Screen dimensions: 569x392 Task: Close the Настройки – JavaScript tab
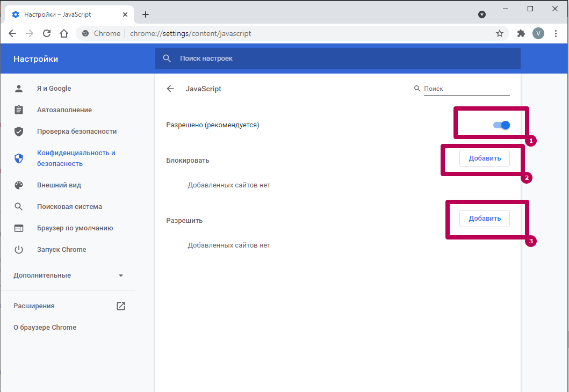coord(125,14)
